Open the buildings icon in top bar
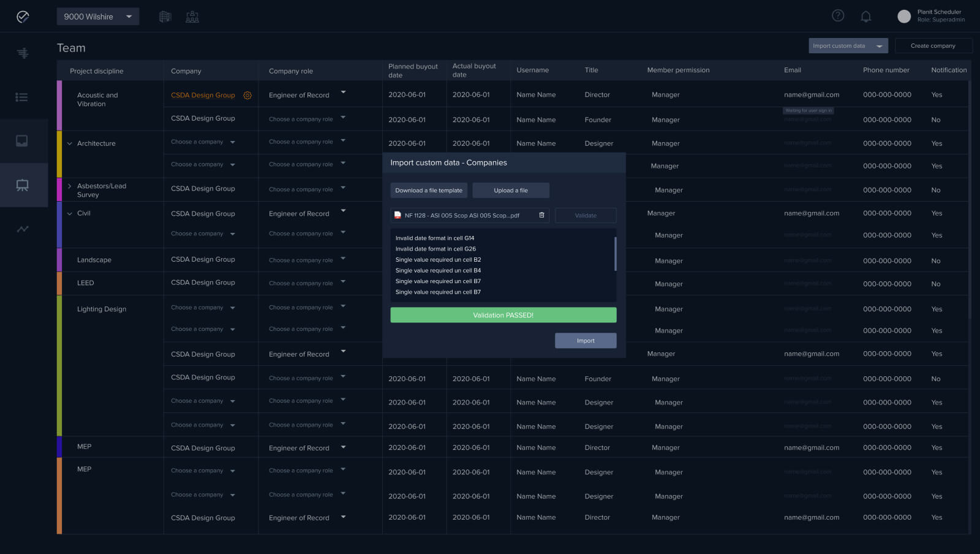The image size is (980, 554). tap(165, 17)
